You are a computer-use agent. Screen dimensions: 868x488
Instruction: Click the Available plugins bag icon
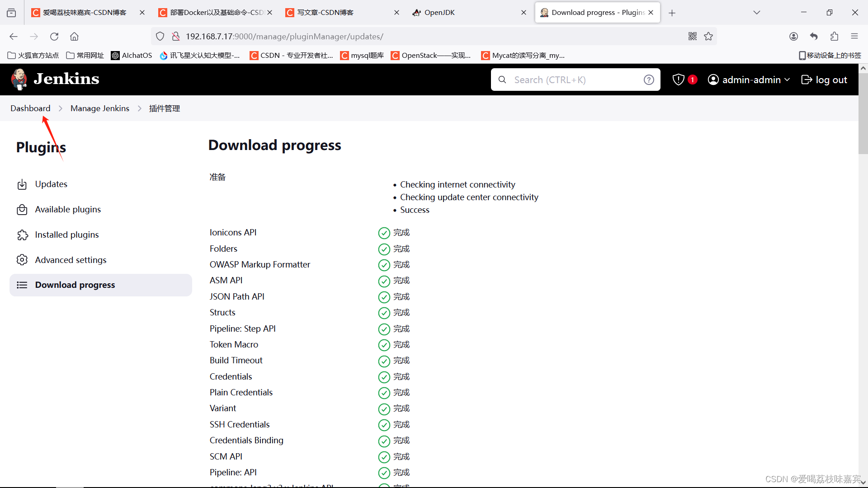[x=22, y=210]
